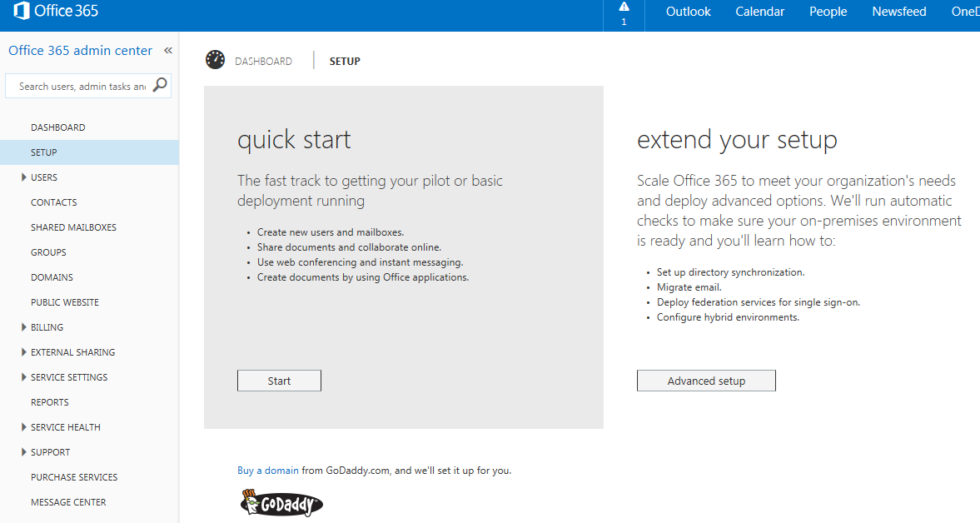Expand the BILLING section
980x523 pixels.
24,327
